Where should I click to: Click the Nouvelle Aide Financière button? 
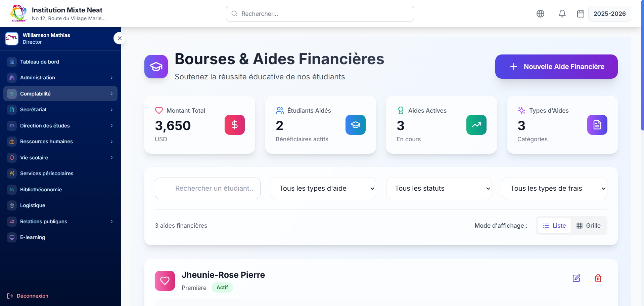tap(556, 67)
